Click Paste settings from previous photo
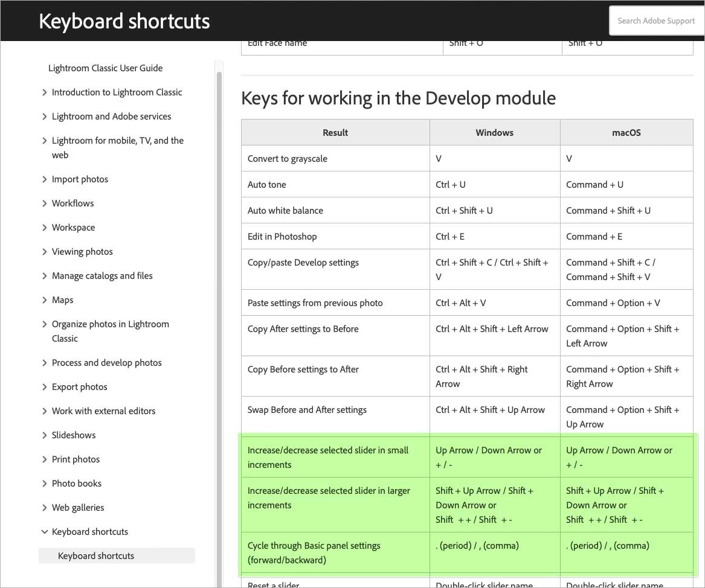The image size is (705, 588). coord(315,303)
